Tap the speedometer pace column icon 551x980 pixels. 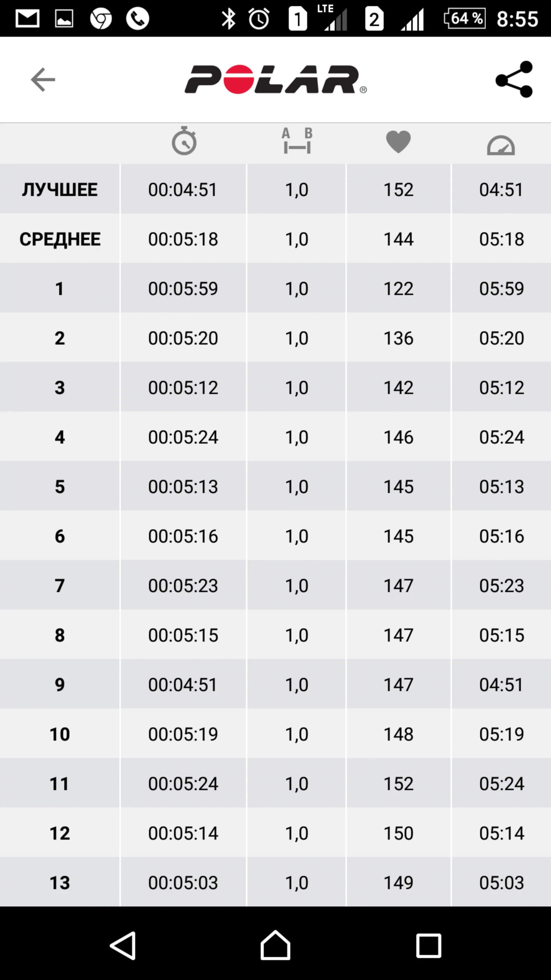point(501,145)
